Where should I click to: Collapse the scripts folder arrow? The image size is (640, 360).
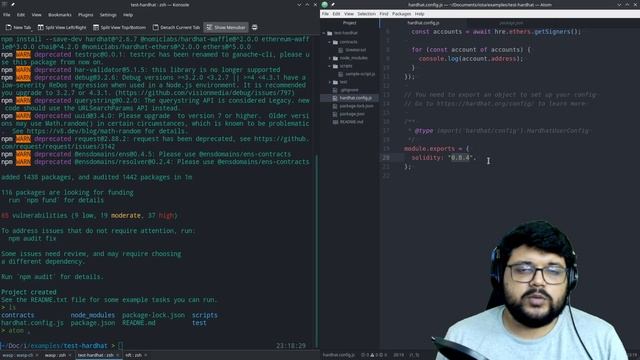(330, 66)
